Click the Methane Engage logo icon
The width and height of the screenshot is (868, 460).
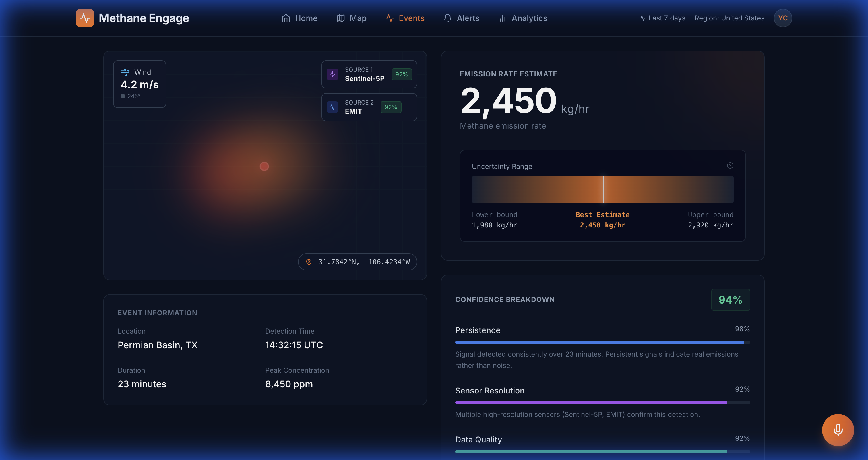pos(85,18)
